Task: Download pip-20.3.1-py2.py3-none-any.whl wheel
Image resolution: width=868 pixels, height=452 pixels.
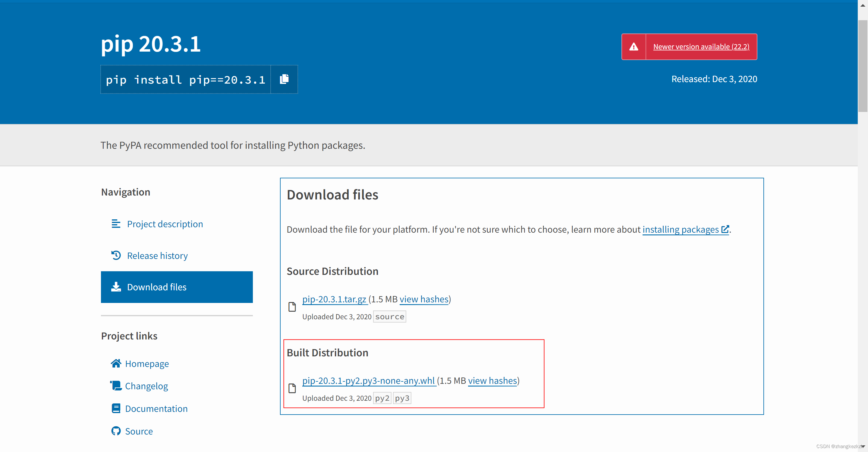Action: point(368,380)
